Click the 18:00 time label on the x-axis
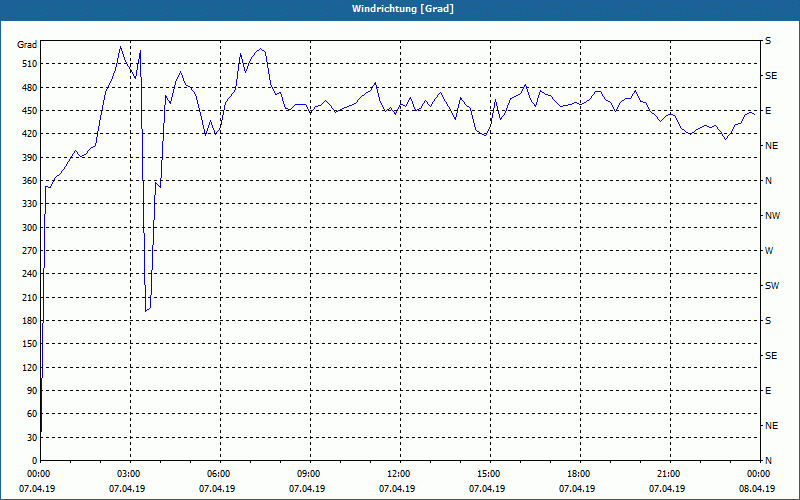 (x=577, y=474)
